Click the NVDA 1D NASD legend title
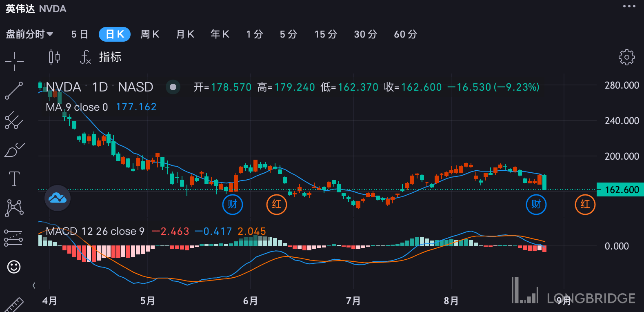 pyautogui.click(x=99, y=87)
